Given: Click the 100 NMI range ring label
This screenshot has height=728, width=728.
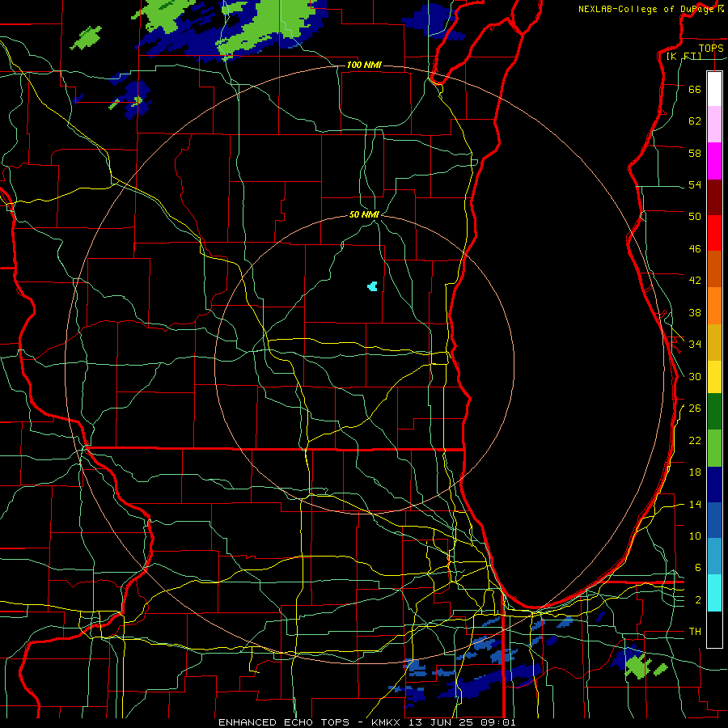Looking at the screenshot, I should [364, 65].
